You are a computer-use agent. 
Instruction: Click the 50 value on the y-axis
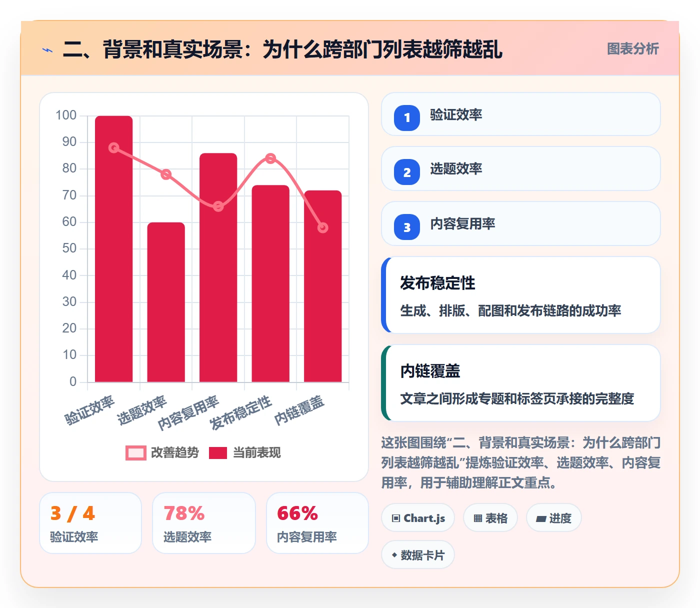(69, 248)
